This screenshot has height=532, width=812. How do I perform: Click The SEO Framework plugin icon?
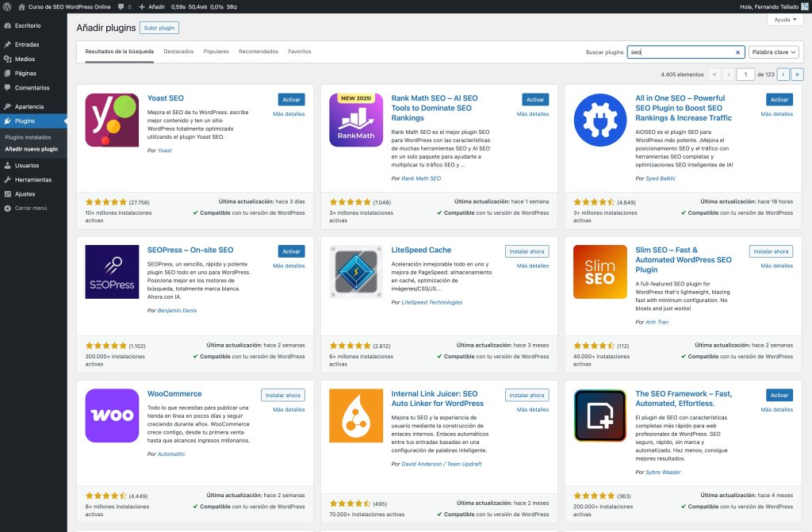599,415
